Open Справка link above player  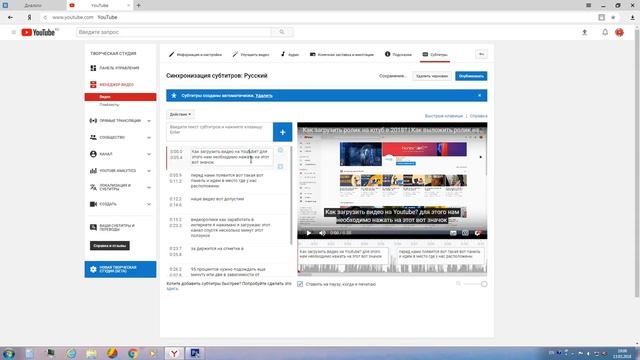pyautogui.click(x=478, y=116)
